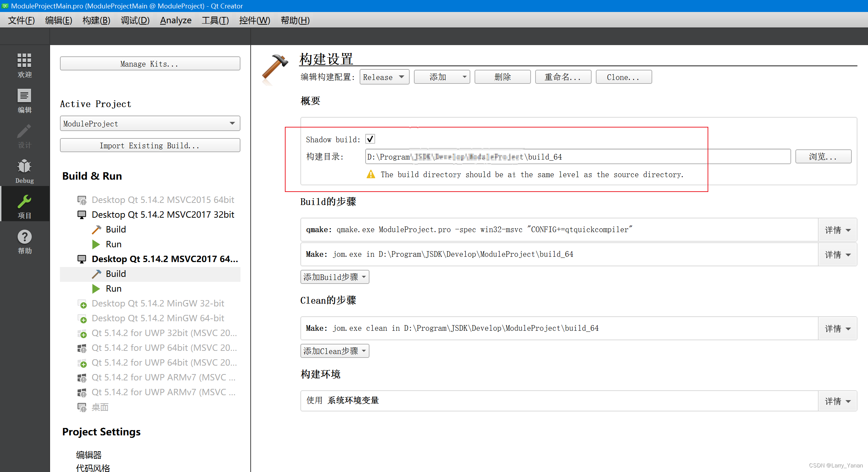Click the 浏览... browse button
868x472 pixels.
[x=823, y=156]
